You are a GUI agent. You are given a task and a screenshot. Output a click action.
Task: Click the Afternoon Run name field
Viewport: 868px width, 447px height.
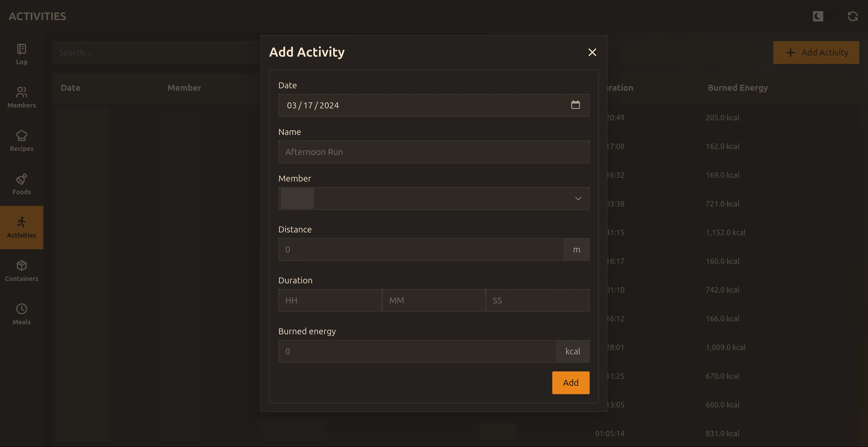pos(434,152)
